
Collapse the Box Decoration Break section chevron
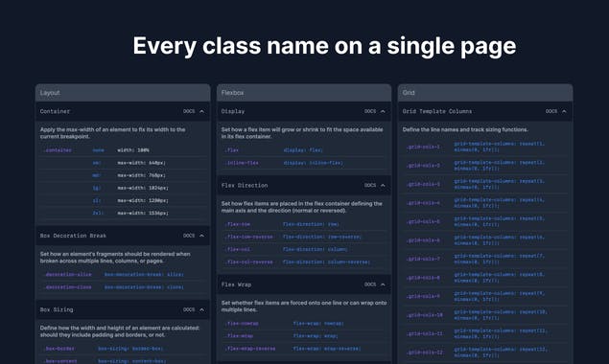(202, 236)
